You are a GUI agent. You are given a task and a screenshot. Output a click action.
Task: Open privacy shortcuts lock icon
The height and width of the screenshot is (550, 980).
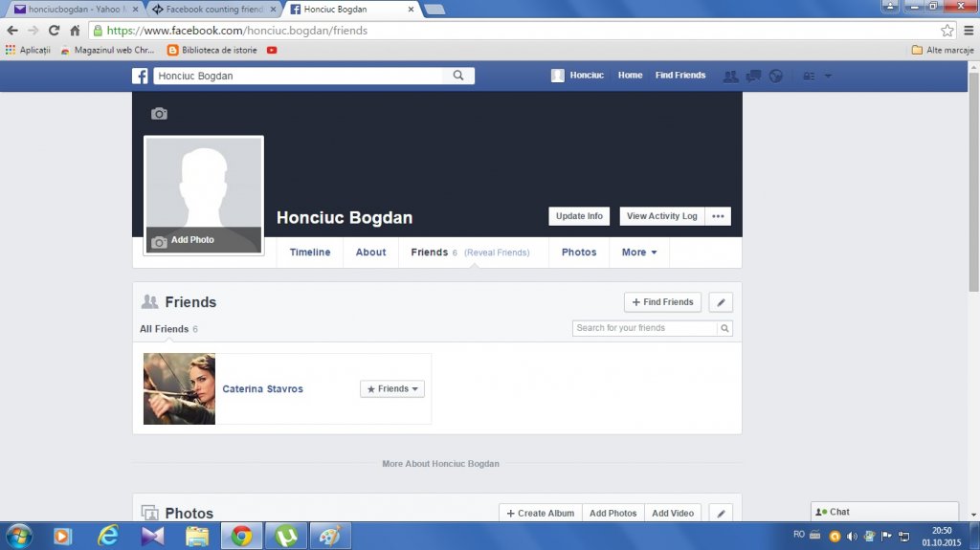[x=809, y=77]
